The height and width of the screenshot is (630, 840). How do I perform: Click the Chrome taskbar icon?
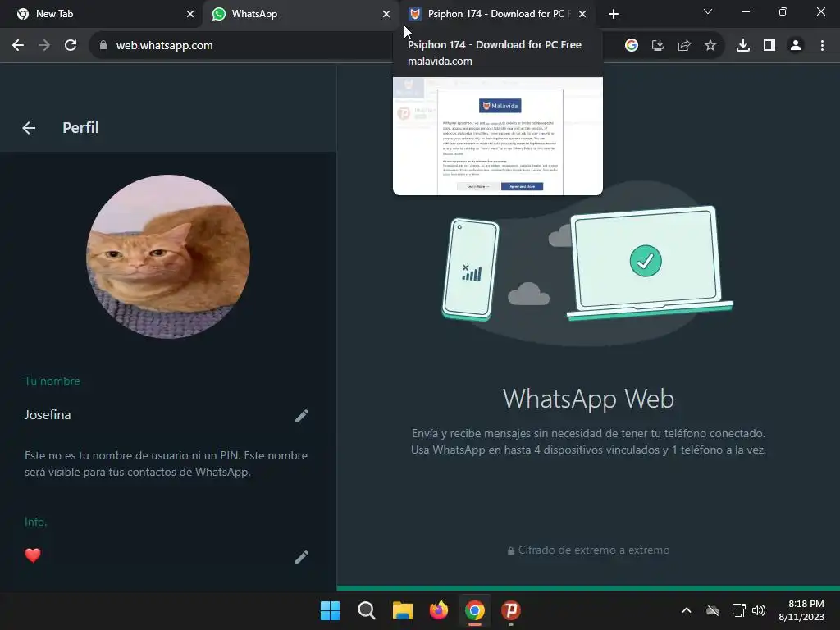(x=475, y=610)
